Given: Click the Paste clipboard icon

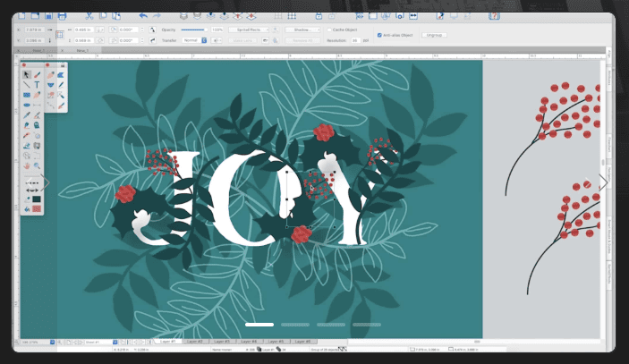Looking at the screenshot, I should [116, 16].
